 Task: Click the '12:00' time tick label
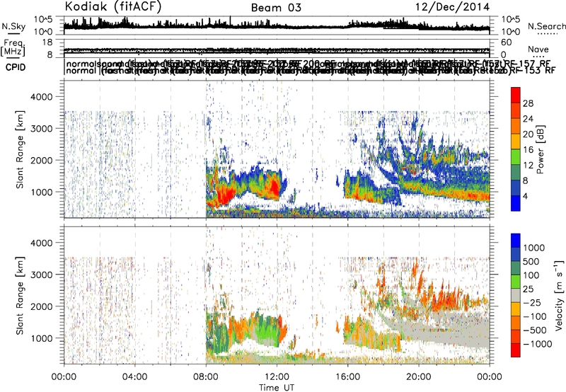tap(277, 377)
